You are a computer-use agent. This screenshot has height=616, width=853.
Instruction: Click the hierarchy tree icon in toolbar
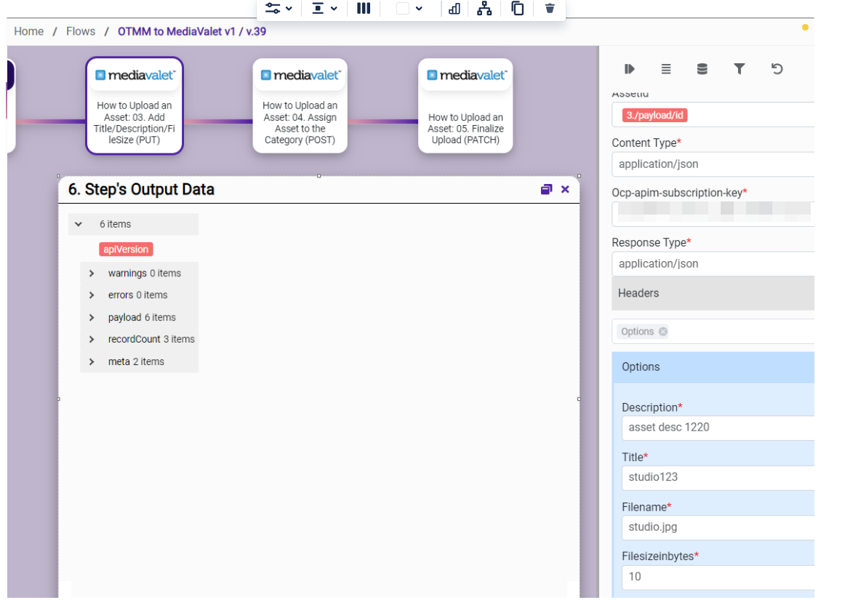(484, 9)
